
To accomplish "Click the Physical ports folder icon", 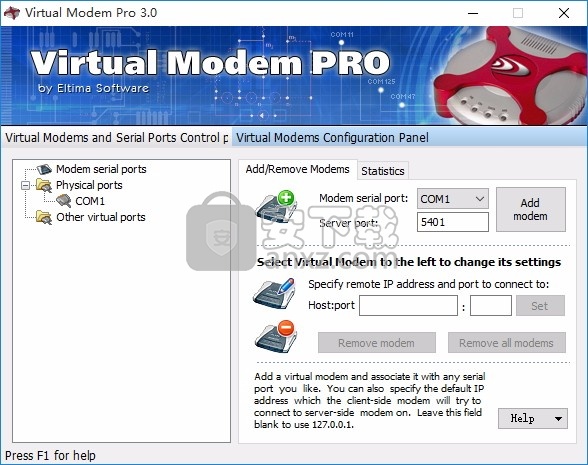I will click(44, 185).
